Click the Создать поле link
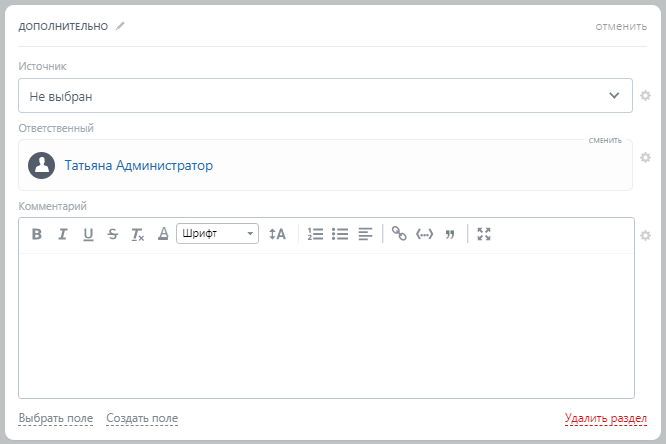This screenshot has width=666, height=444. (142, 418)
